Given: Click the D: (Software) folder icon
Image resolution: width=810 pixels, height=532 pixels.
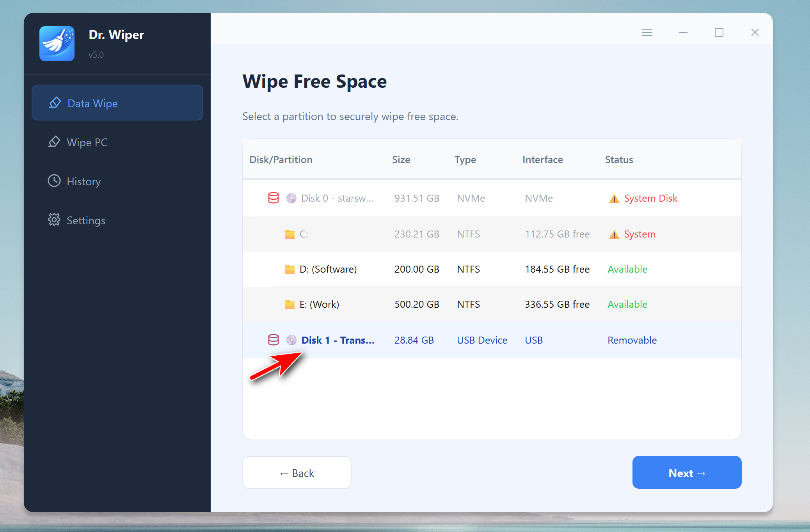Looking at the screenshot, I should tap(290, 269).
